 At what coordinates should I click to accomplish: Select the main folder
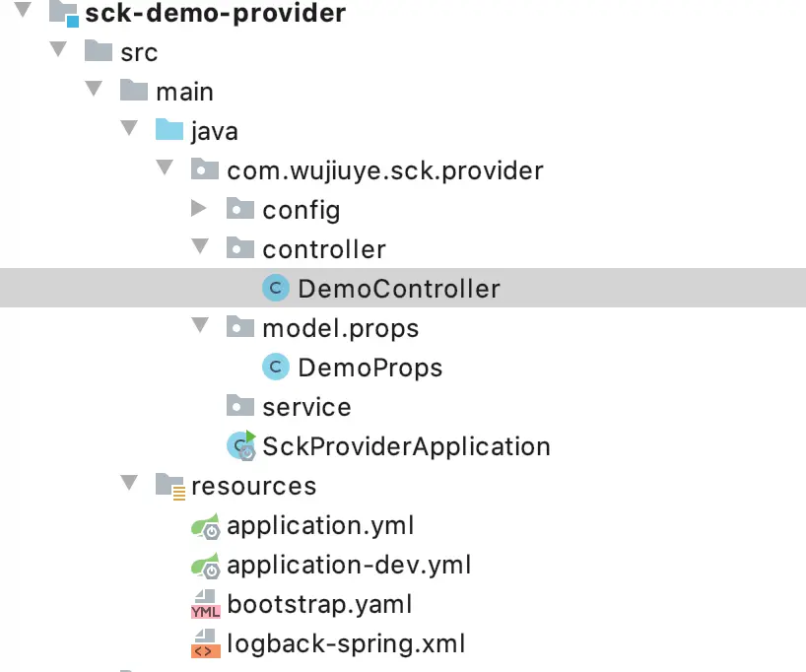click(x=184, y=92)
